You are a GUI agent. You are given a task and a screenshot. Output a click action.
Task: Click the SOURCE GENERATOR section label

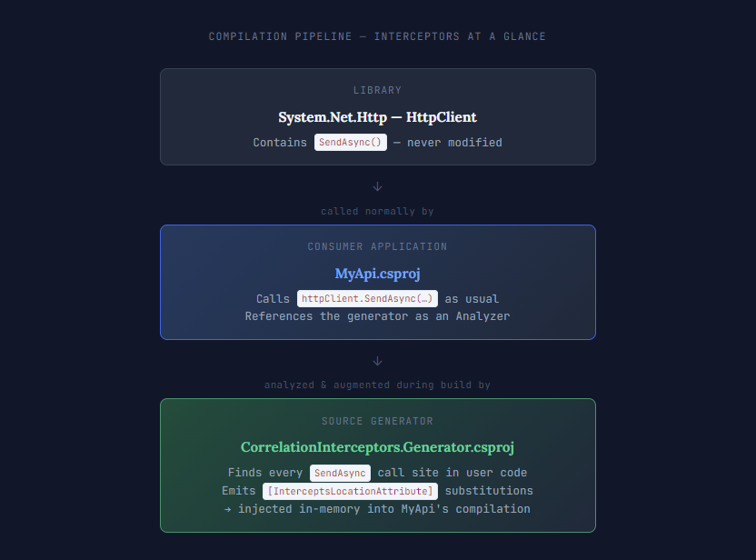point(377,422)
